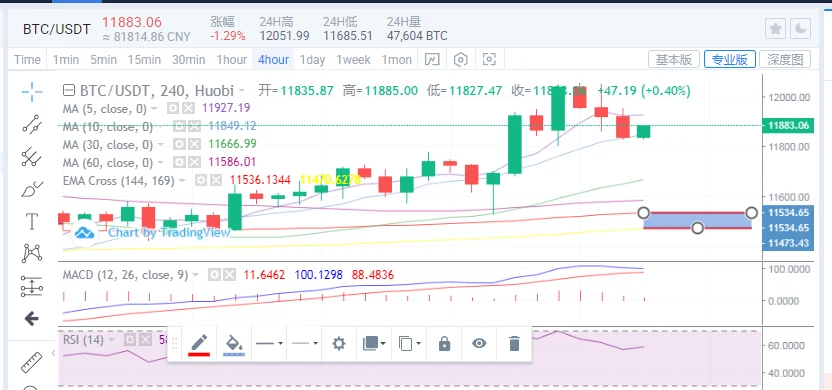The image size is (832, 390).
Task: Toggle night mode moon button
Action: (801, 29)
